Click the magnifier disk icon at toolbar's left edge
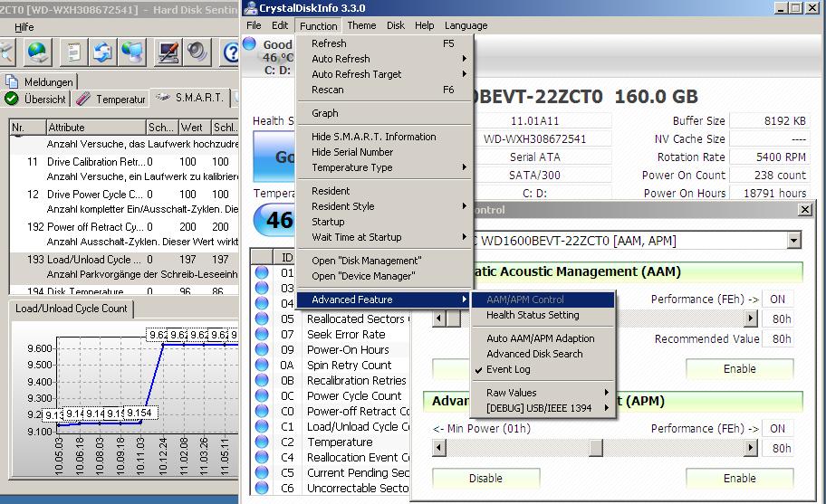 [7, 52]
